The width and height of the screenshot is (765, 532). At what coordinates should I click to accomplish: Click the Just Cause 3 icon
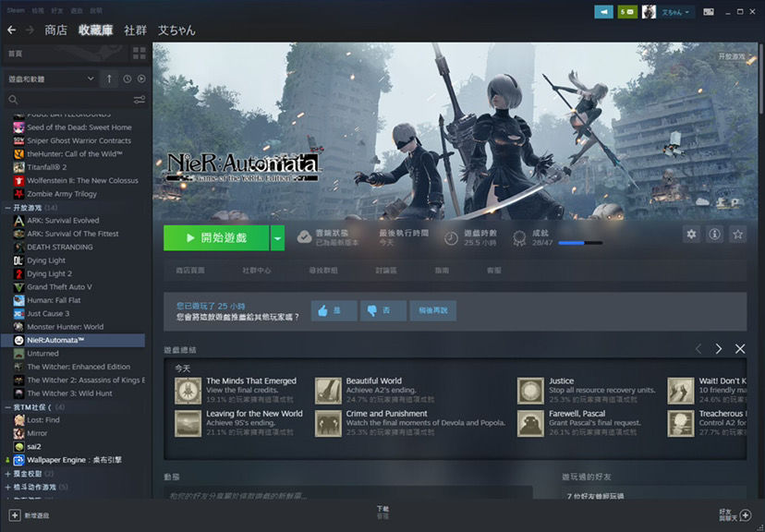pyautogui.click(x=18, y=313)
